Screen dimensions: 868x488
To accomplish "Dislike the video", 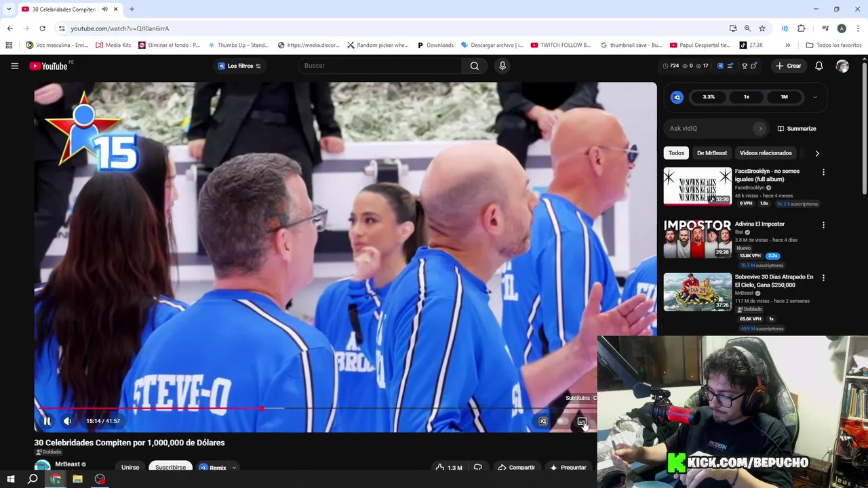I will (478, 467).
